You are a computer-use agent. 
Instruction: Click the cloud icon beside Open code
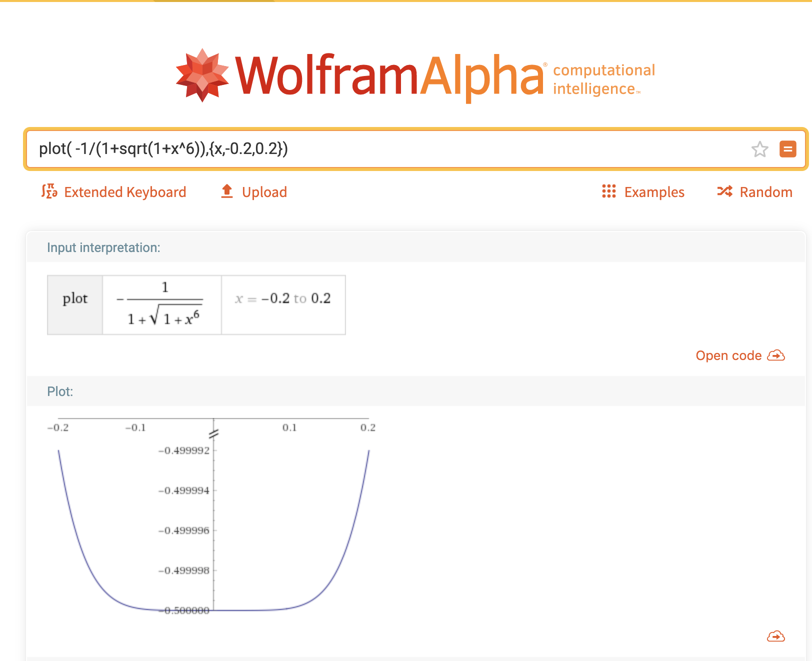pos(776,355)
